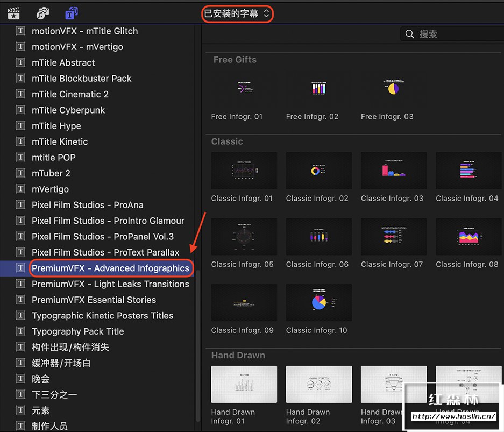Select Classic Infogr. 04 thumbnail
The image size is (504, 432).
468,171
